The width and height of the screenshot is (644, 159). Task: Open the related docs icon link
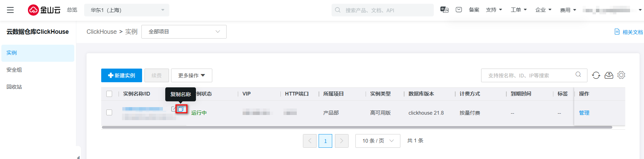(x=617, y=32)
